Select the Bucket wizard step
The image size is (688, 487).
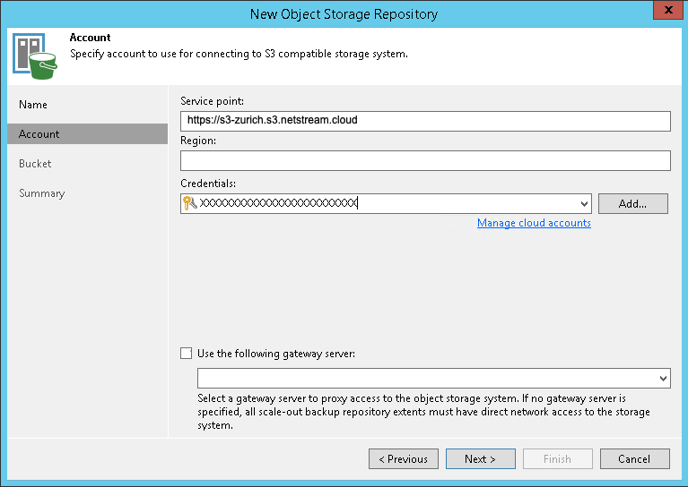[x=35, y=164]
